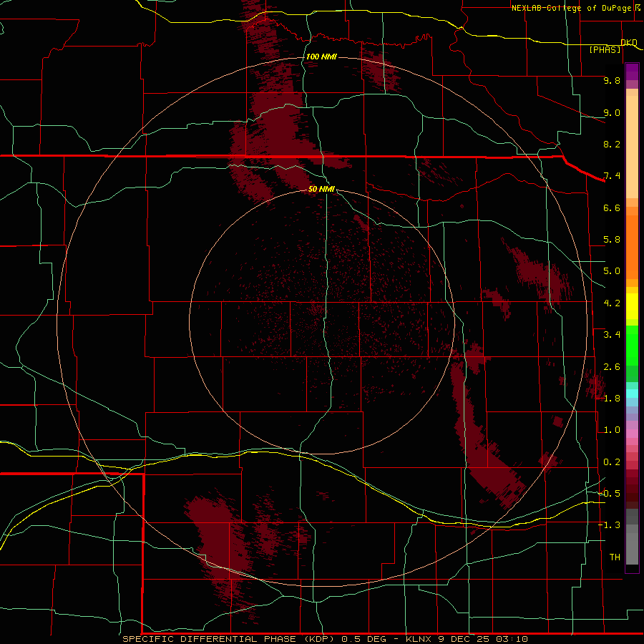Click the 7.4 scale value
This screenshot has height=644, width=644.
click(x=612, y=176)
